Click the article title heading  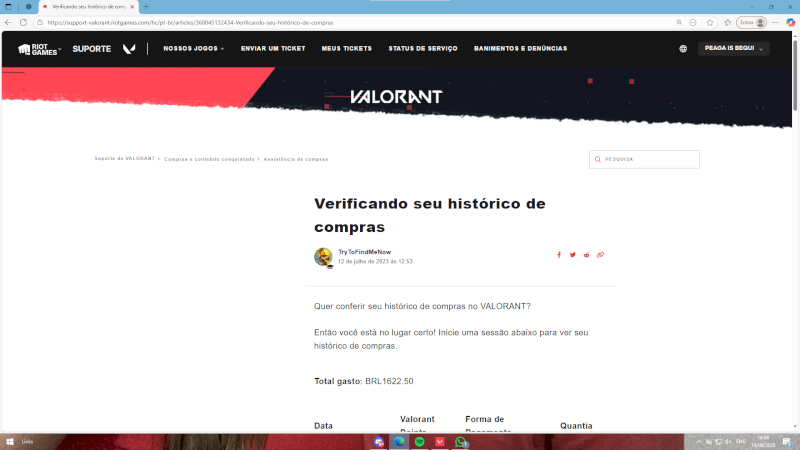click(x=430, y=215)
